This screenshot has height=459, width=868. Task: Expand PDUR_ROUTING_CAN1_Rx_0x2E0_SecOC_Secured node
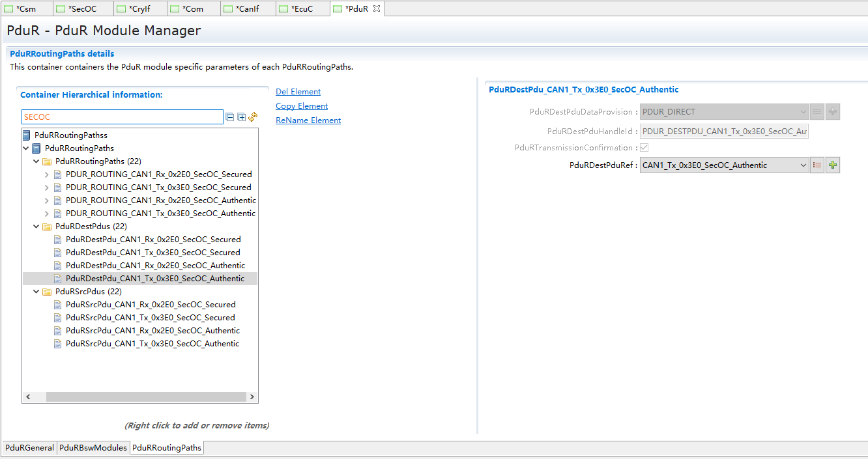(x=46, y=174)
